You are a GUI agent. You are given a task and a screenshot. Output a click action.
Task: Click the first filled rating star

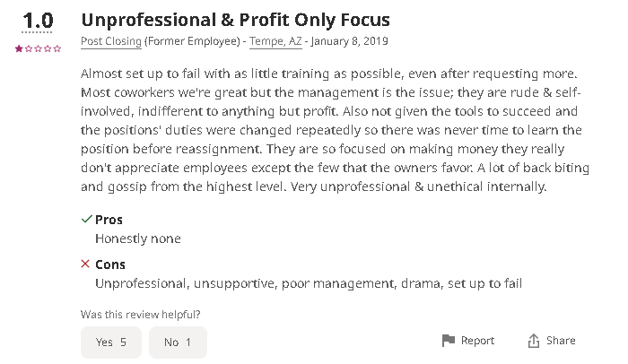point(19,48)
